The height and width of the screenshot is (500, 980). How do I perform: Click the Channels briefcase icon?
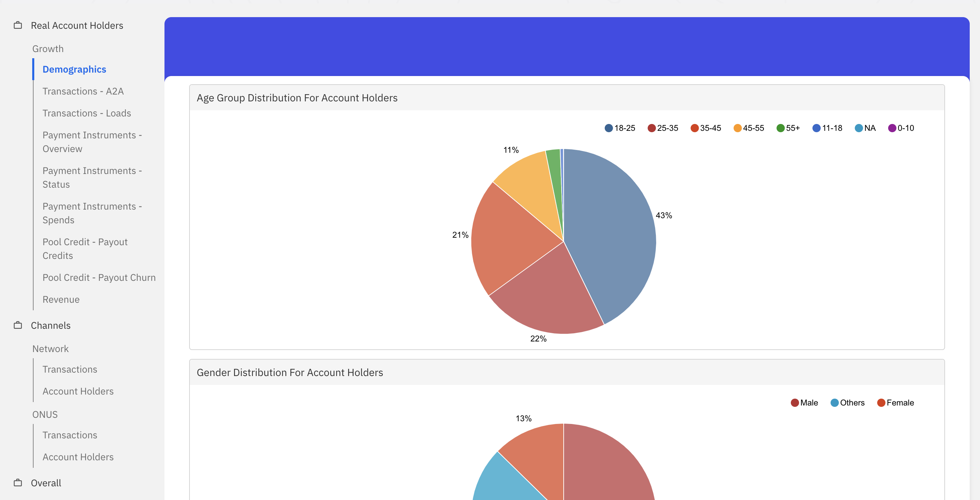18,325
